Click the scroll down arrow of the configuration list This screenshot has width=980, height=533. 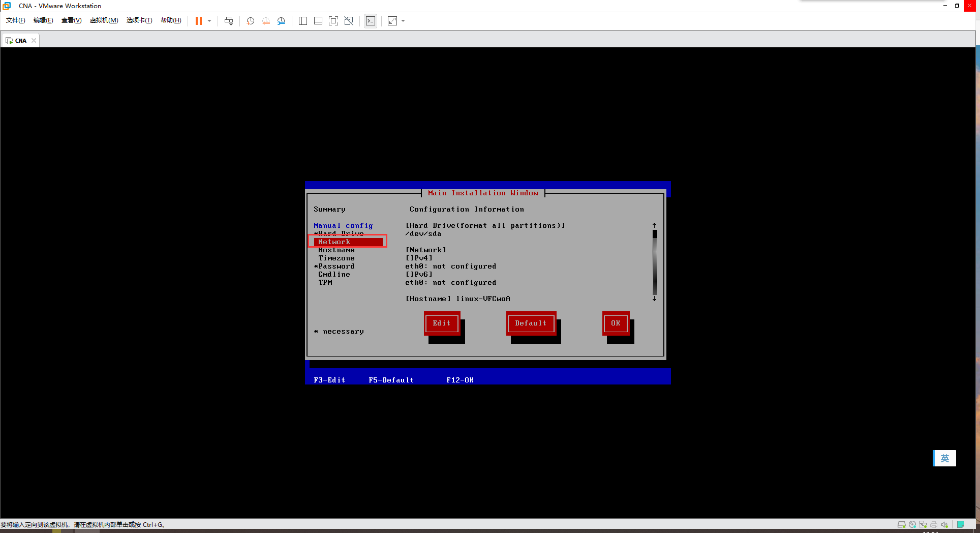pos(655,299)
